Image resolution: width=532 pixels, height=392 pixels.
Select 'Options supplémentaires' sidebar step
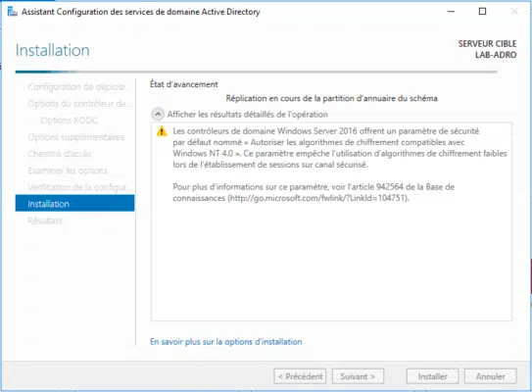tap(76, 137)
